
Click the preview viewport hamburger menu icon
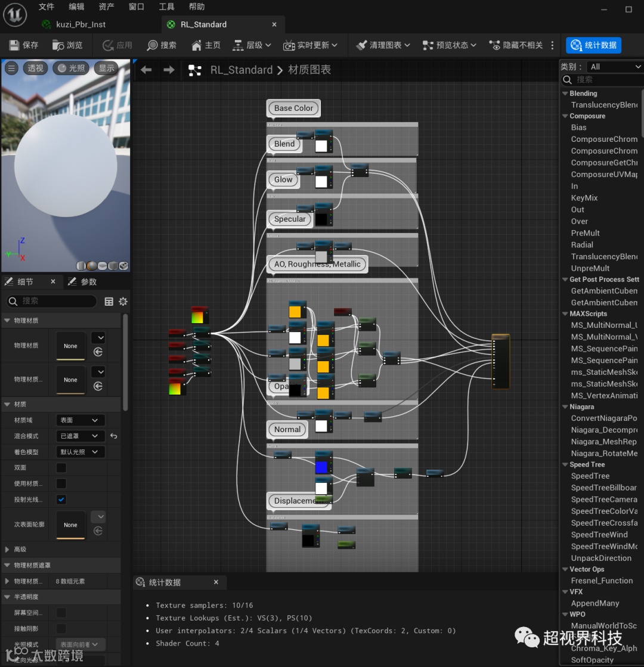point(11,68)
